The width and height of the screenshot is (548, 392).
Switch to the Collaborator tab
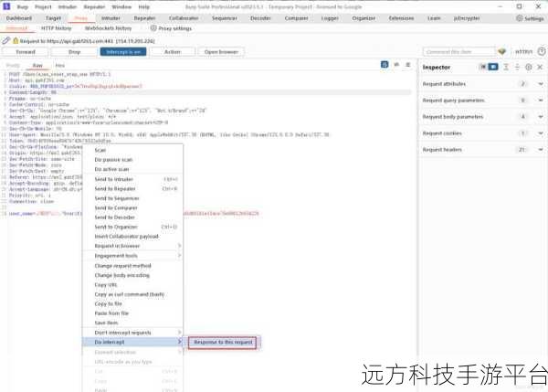point(184,18)
